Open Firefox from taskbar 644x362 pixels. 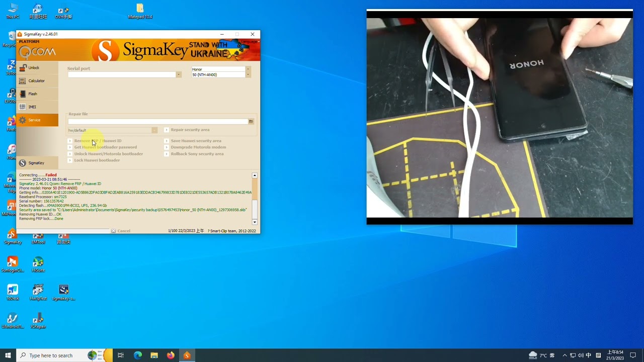(171, 355)
